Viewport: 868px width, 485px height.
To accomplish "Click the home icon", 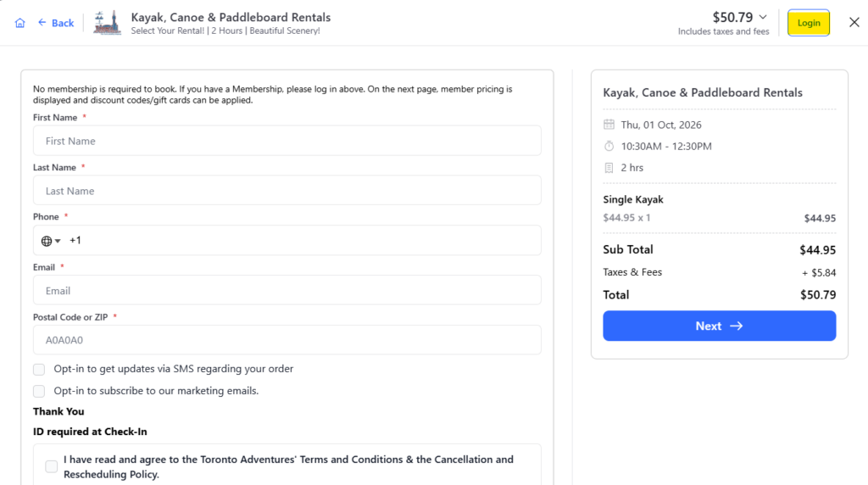I will pos(20,23).
